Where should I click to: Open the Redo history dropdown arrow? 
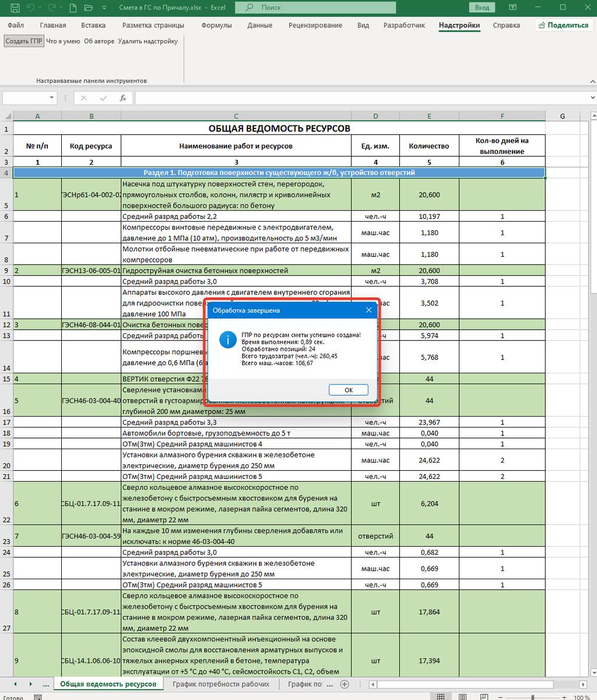[60, 9]
